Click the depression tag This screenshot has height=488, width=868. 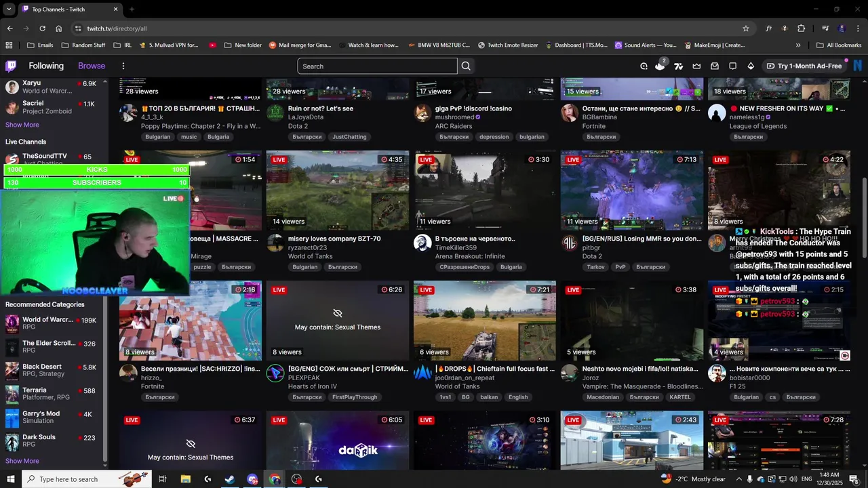coord(494,137)
